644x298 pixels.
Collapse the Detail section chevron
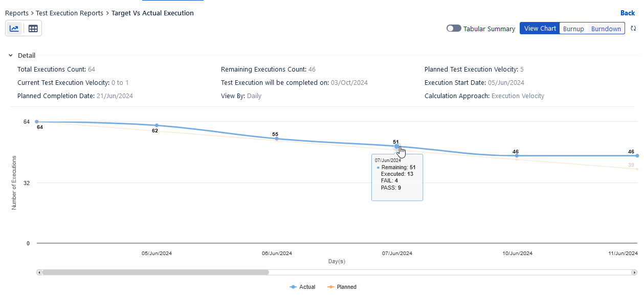[10, 55]
